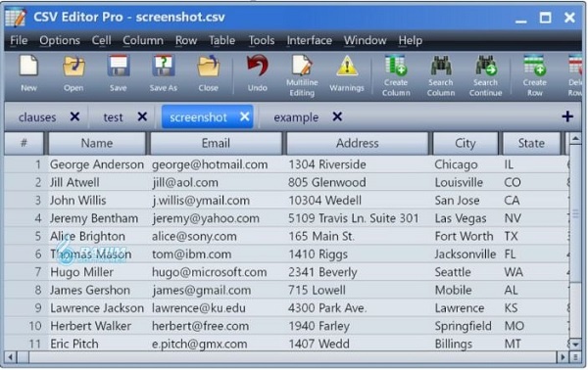Switch to the example tab
This screenshot has height=370, width=588.
[x=296, y=117]
